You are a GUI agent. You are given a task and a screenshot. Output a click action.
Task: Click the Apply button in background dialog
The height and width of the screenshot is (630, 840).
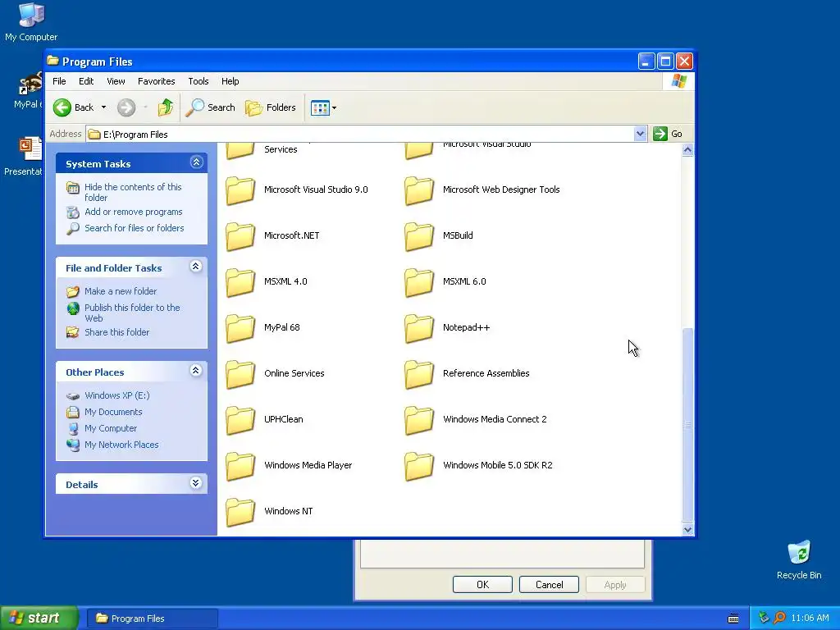coord(615,584)
